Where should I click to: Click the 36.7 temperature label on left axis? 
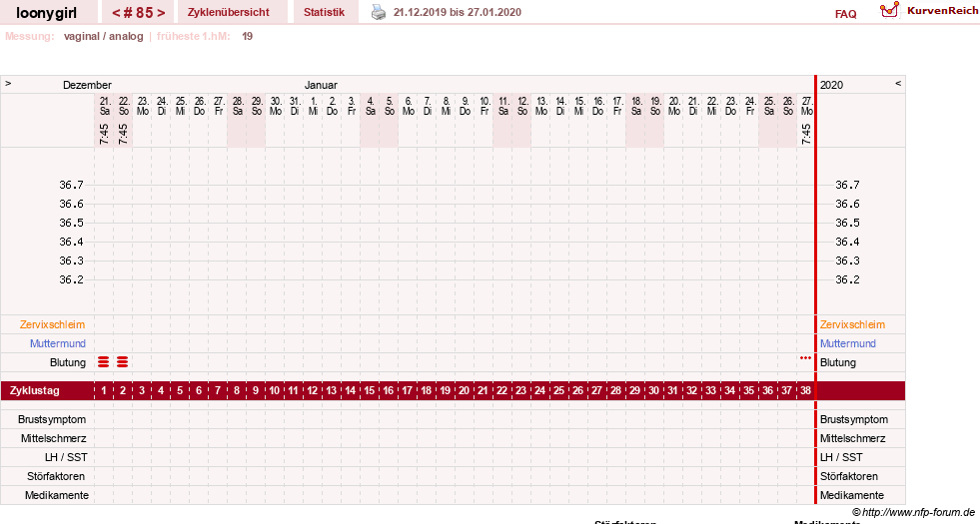pyautogui.click(x=71, y=185)
